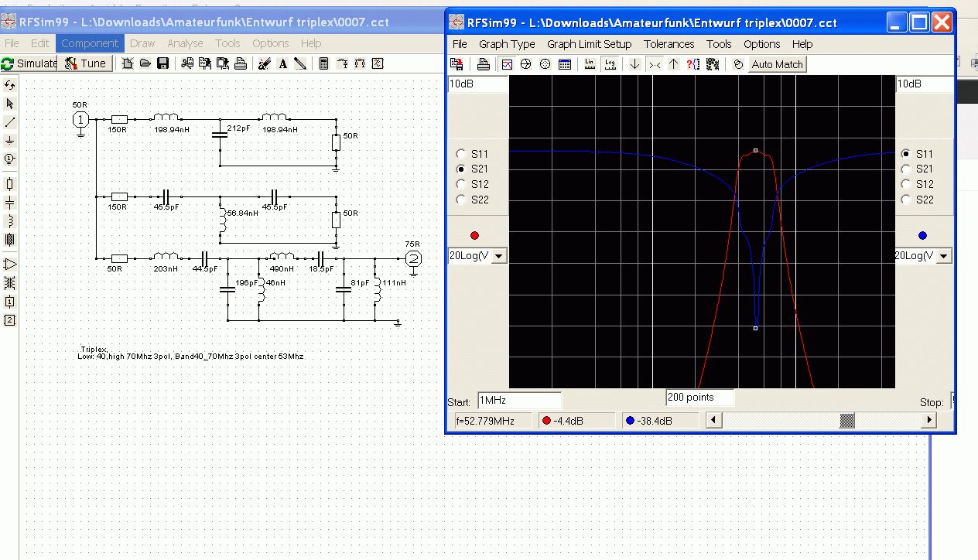Screen dimensions: 978x560
Task: Open the Tolerances menu
Action: [669, 44]
